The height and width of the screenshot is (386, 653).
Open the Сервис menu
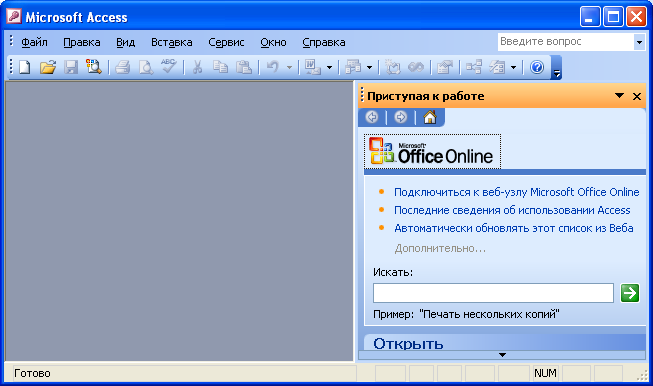[x=226, y=42]
